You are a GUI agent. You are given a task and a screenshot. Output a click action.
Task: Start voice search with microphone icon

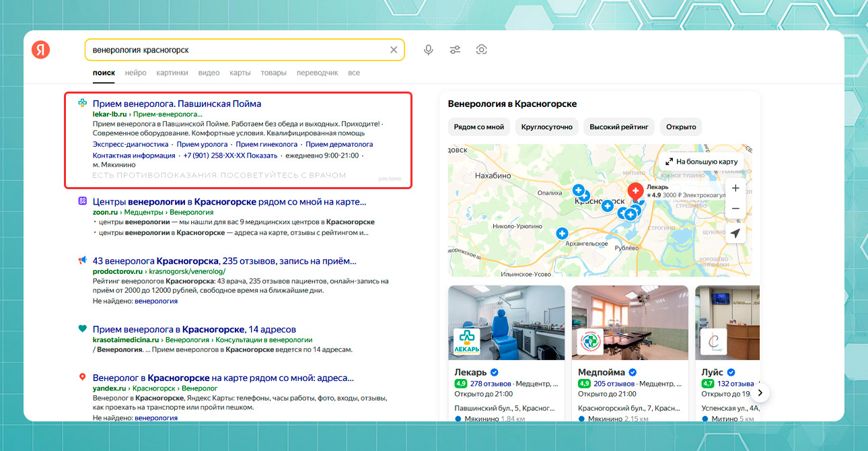(428, 50)
